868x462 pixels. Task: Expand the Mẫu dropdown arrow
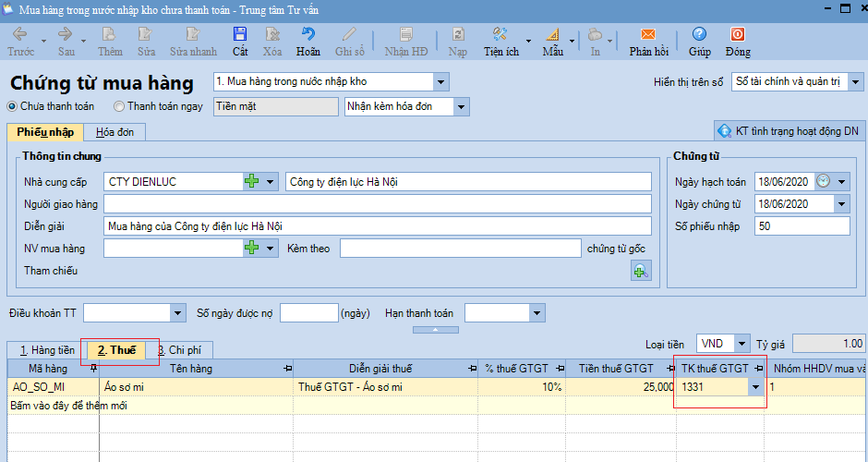pyautogui.click(x=572, y=41)
